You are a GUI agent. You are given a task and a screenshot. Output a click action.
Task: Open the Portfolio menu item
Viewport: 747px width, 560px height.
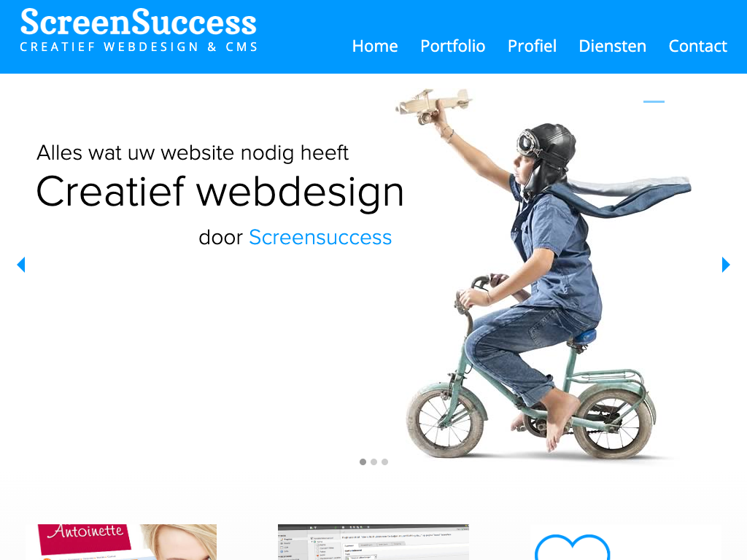452,46
